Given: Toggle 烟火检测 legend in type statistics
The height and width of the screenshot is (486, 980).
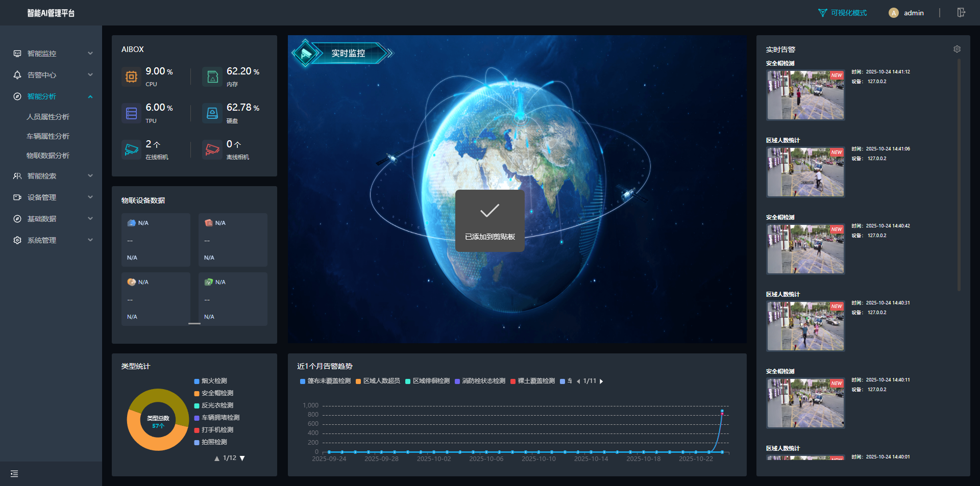Looking at the screenshot, I should [213, 381].
